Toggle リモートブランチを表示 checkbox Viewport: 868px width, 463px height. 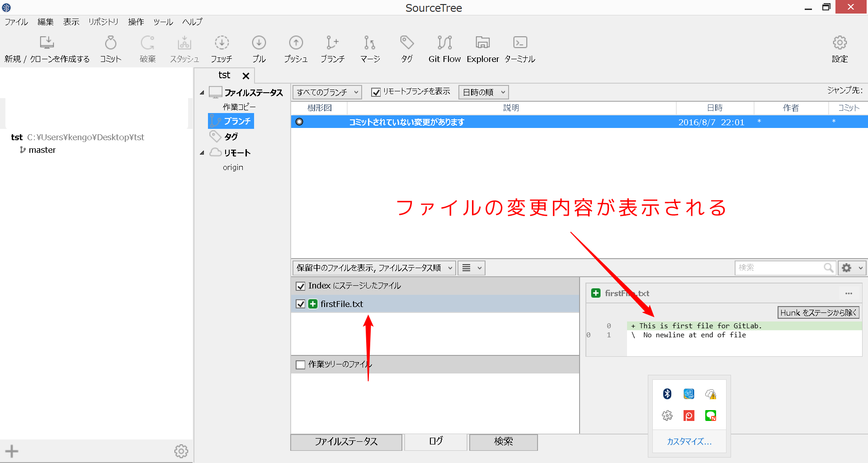tap(376, 92)
